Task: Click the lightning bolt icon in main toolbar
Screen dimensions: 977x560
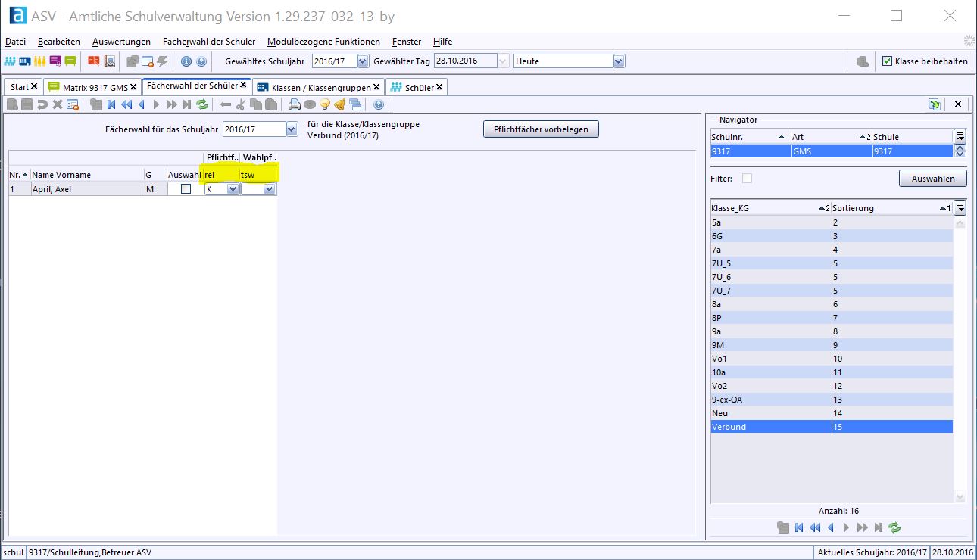Action: point(162,61)
